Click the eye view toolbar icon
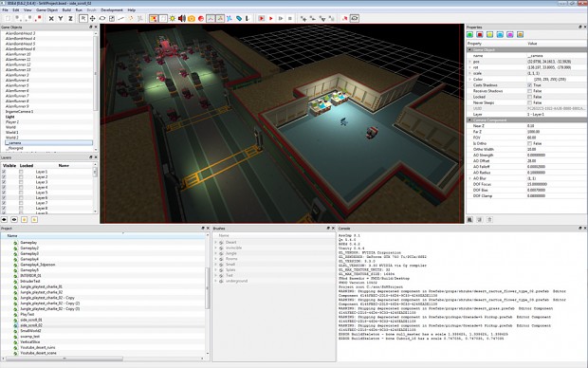 [x=355, y=18]
